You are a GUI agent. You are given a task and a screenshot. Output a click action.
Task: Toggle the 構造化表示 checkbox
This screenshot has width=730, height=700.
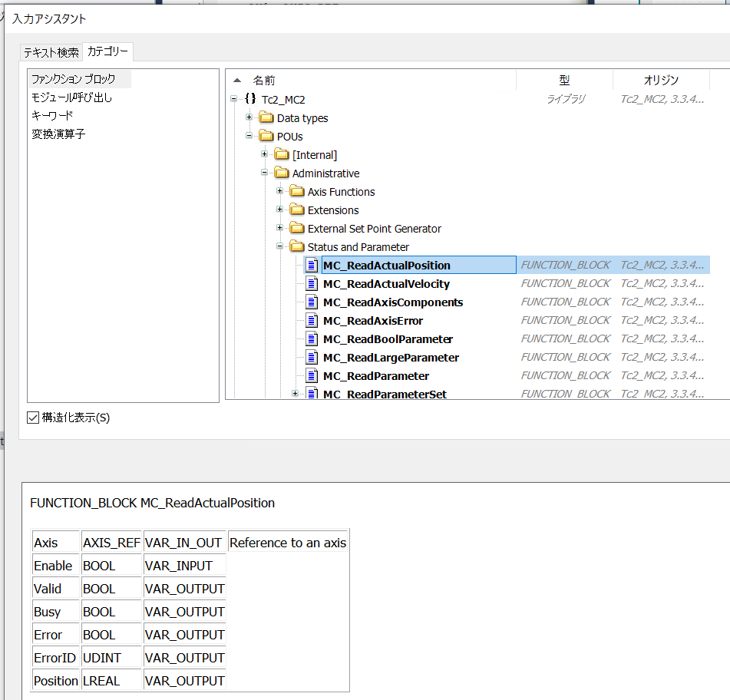point(31,418)
